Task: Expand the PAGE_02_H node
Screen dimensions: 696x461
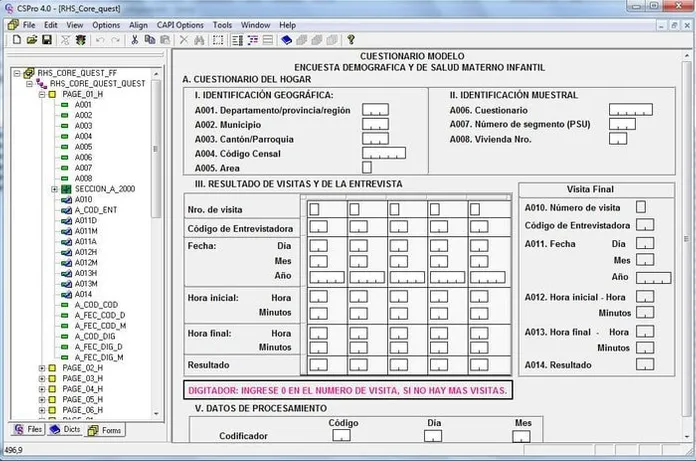Action: point(42,368)
